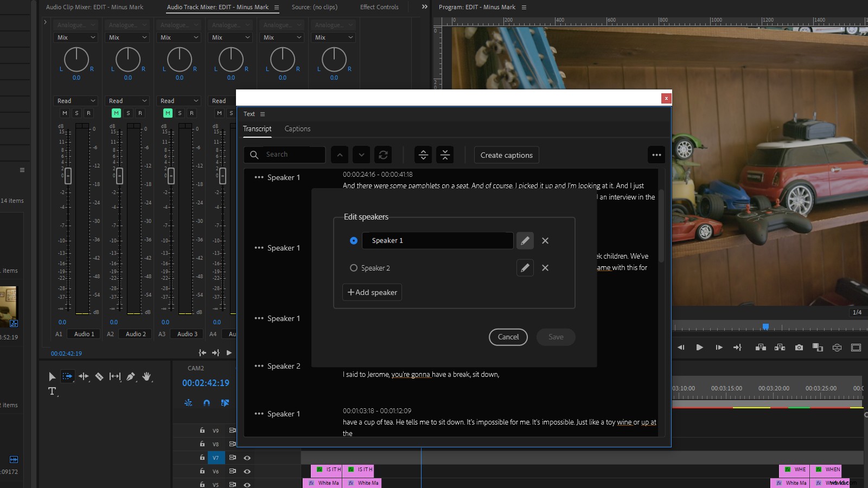Screen dimensions: 868x488
Task: Open the transcript panel overflow menu
Action: coord(656,155)
